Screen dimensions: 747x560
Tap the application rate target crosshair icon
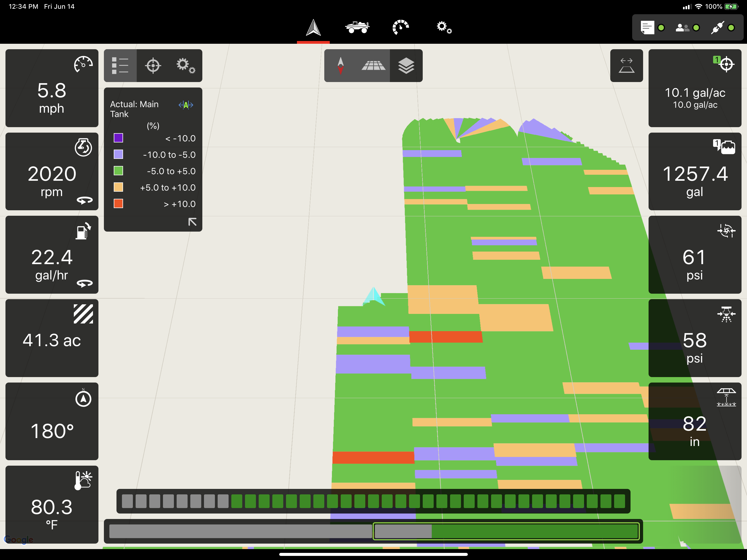(724, 64)
